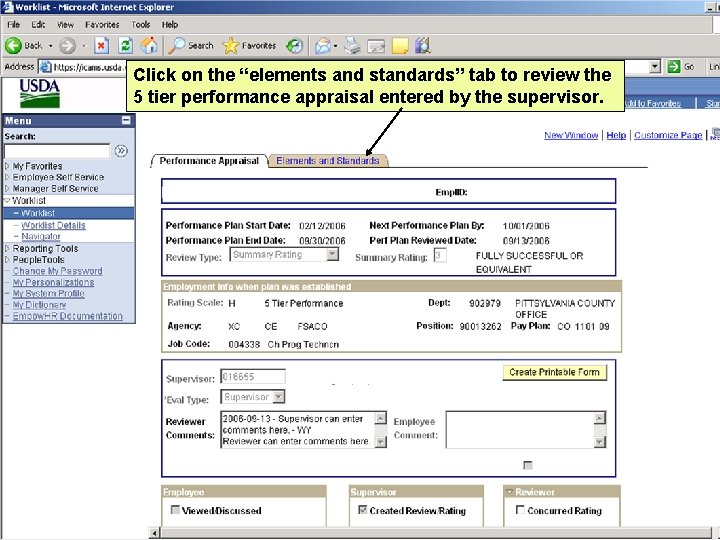Open the Customize Page link
Screen dimensions: 720x540
[668, 135]
